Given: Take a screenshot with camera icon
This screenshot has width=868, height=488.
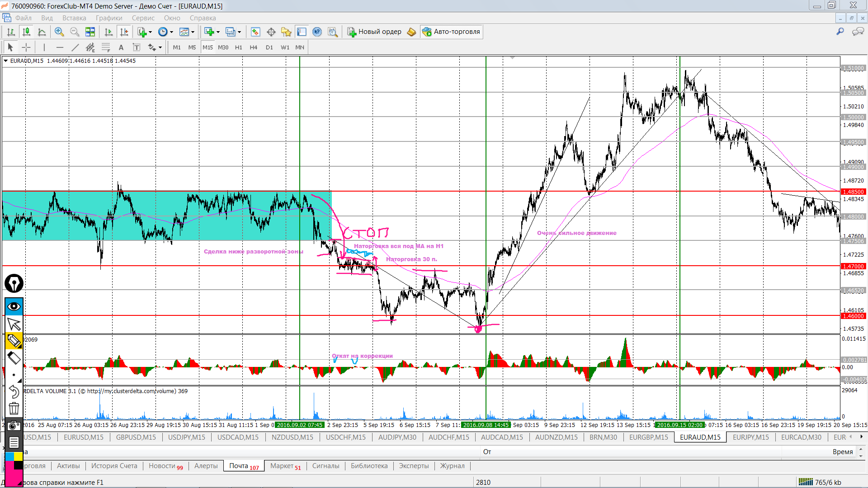Looking at the screenshot, I should click(14, 426).
